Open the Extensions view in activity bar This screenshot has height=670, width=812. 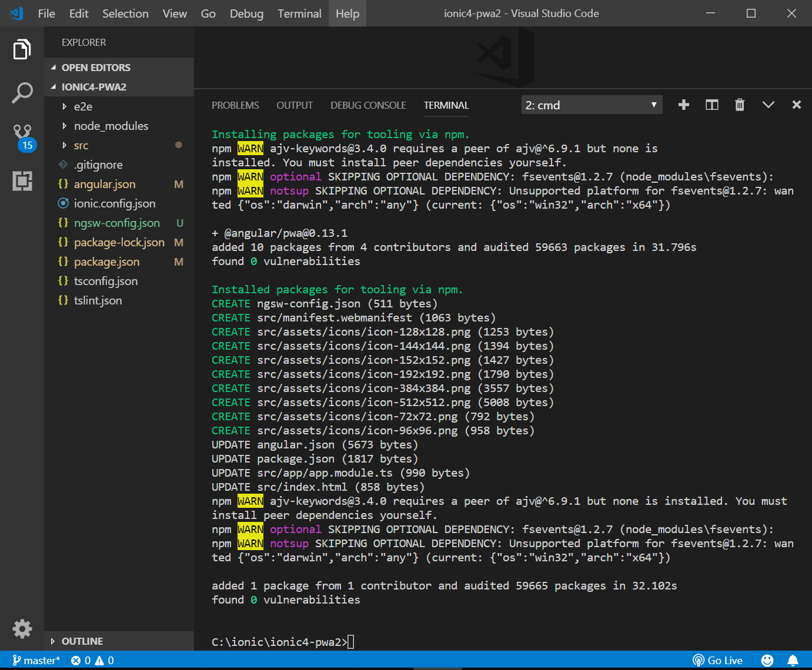tap(22, 181)
